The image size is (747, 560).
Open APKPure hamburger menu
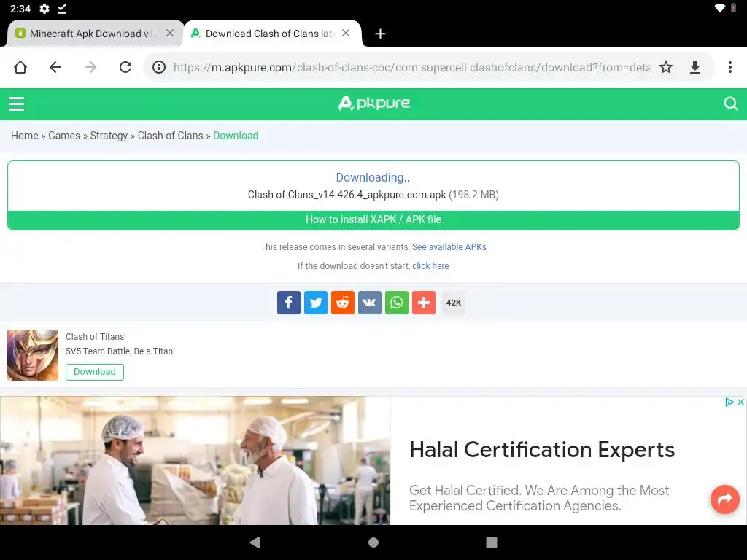tap(16, 104)
